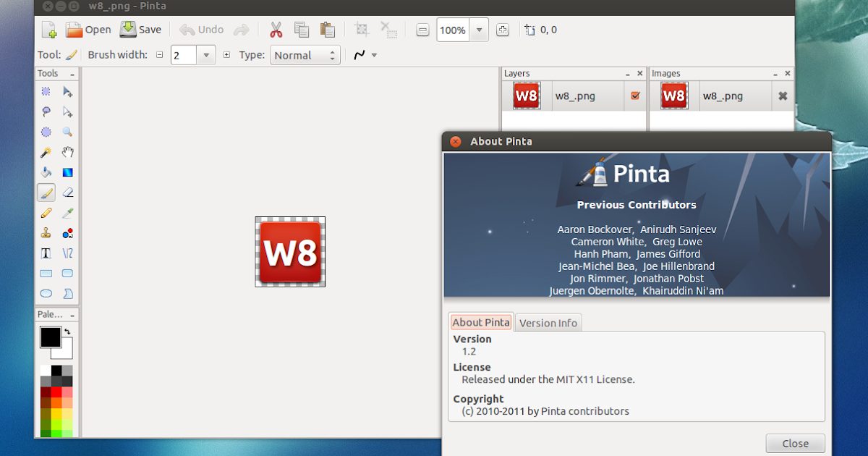
Task: Choose the Ellipse shape tool
Action: pos(46,293)
